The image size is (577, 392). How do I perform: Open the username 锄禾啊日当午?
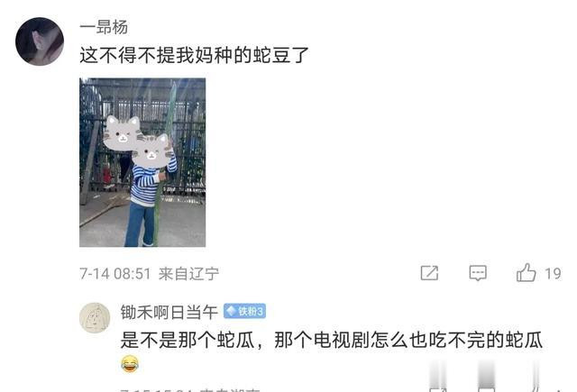[169, 312]
